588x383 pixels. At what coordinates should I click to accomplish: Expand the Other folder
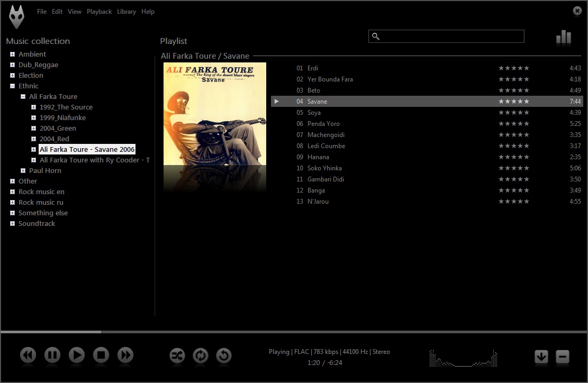coord(12,181)
